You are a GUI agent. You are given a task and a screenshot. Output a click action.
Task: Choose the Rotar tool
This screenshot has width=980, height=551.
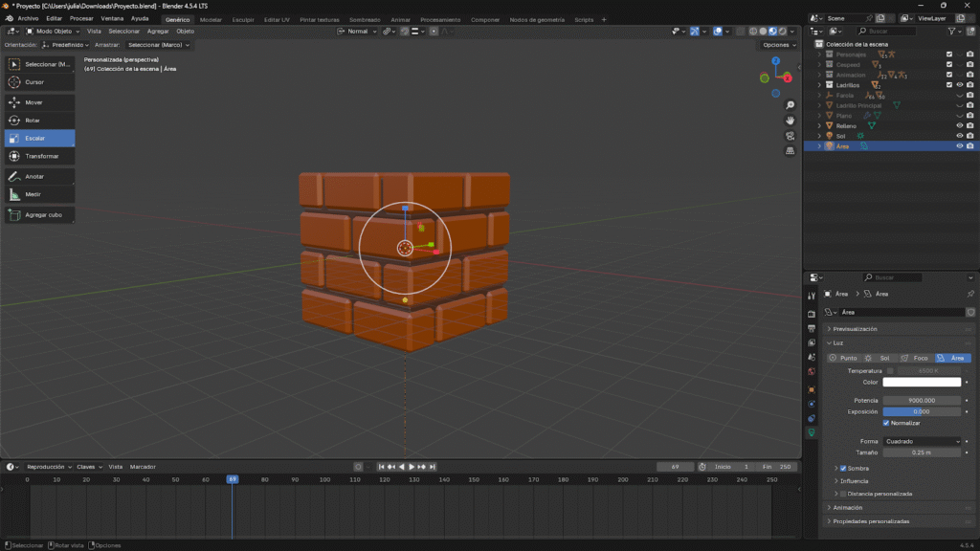[x=38, y=120]
